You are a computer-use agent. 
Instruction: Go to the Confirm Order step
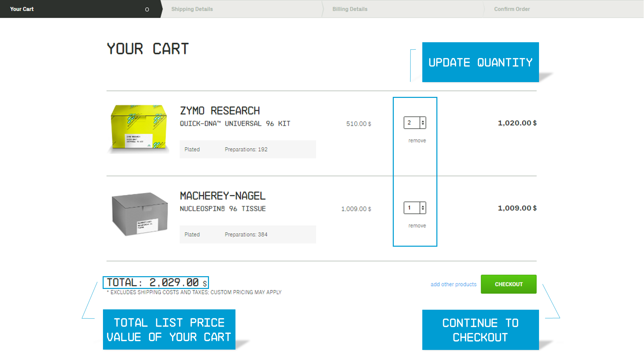pyautogui.click(x=512, y=9)
